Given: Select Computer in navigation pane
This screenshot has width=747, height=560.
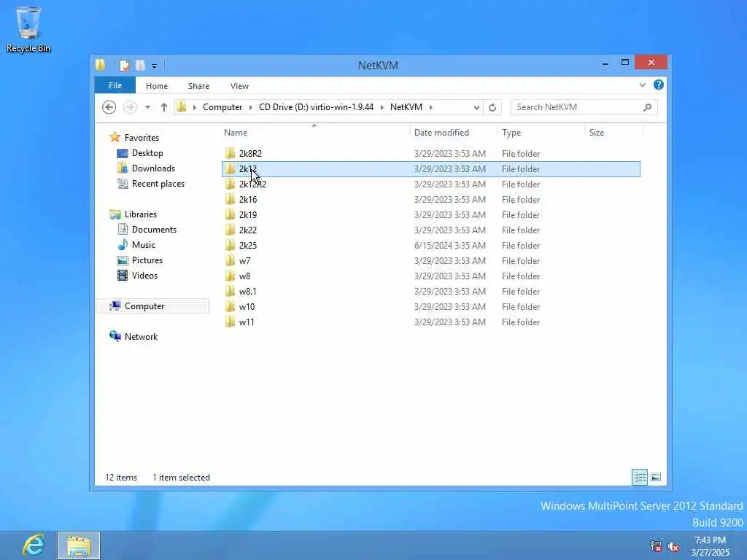Looking at the screenshot, I should 144,306.
